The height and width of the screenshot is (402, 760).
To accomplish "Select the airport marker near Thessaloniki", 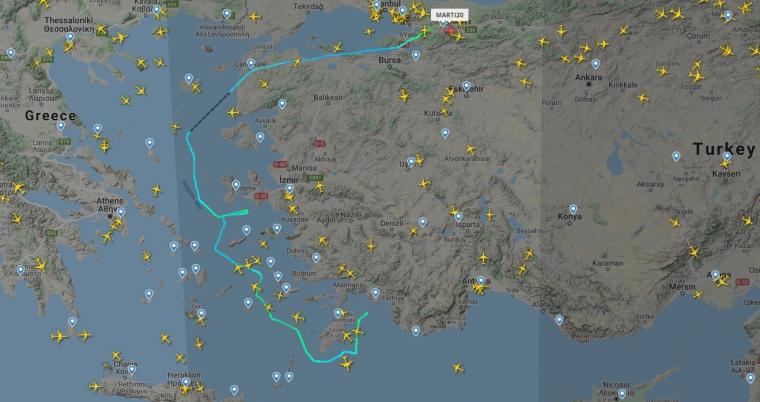I will 70,36.
